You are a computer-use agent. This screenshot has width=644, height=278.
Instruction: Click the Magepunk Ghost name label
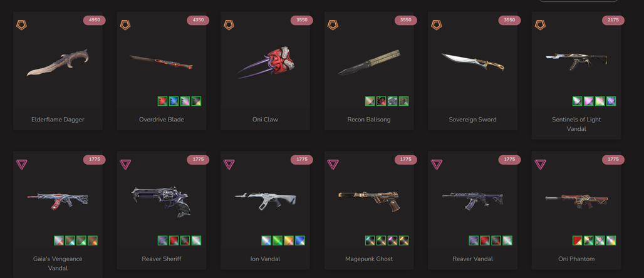(369, 259)
